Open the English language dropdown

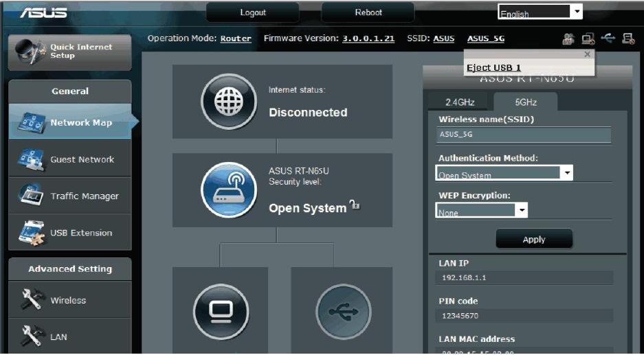[x=540, y=12]
